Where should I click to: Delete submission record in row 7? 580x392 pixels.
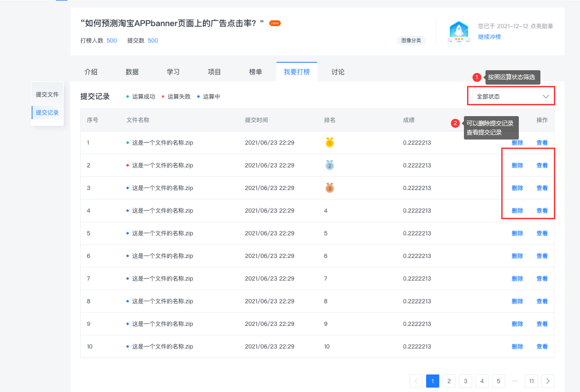click(517, 279)
